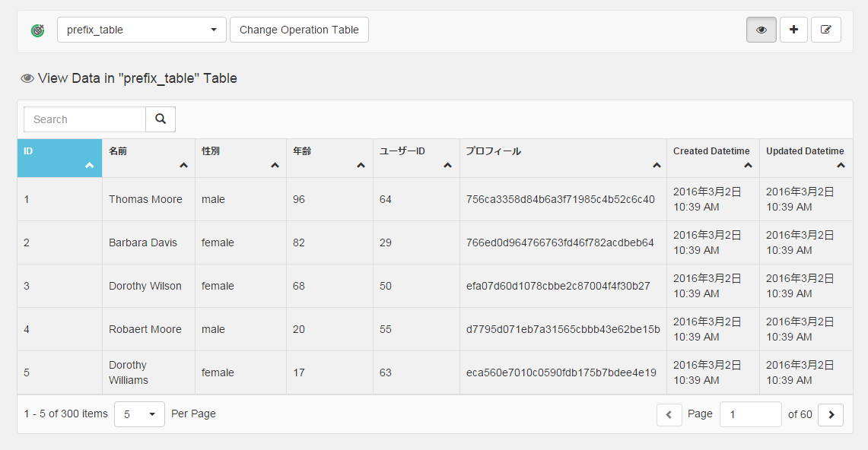Go to previous page with left chevron

669,415
